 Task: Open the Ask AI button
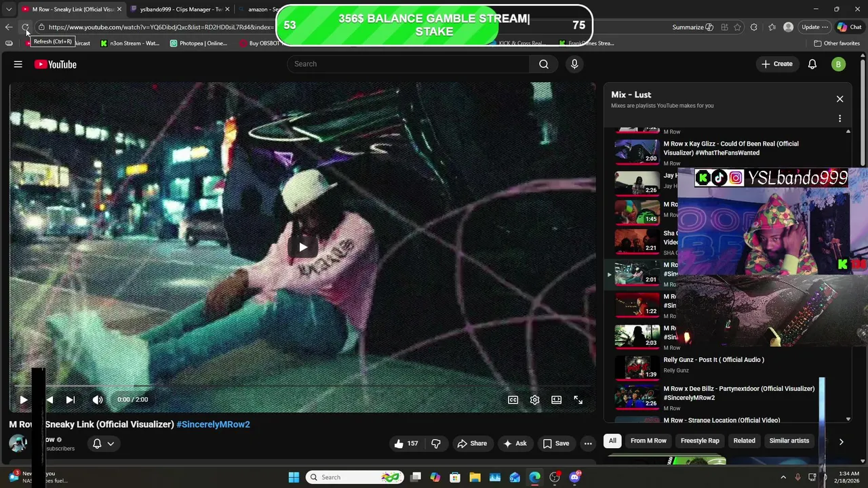click(515, 443)
